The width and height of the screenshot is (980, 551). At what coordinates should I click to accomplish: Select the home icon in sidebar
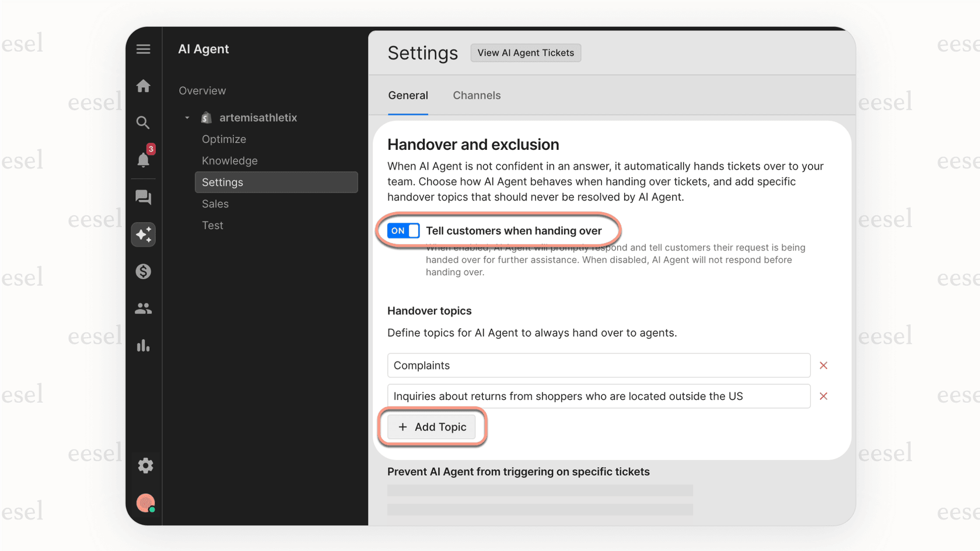point(143,86)
